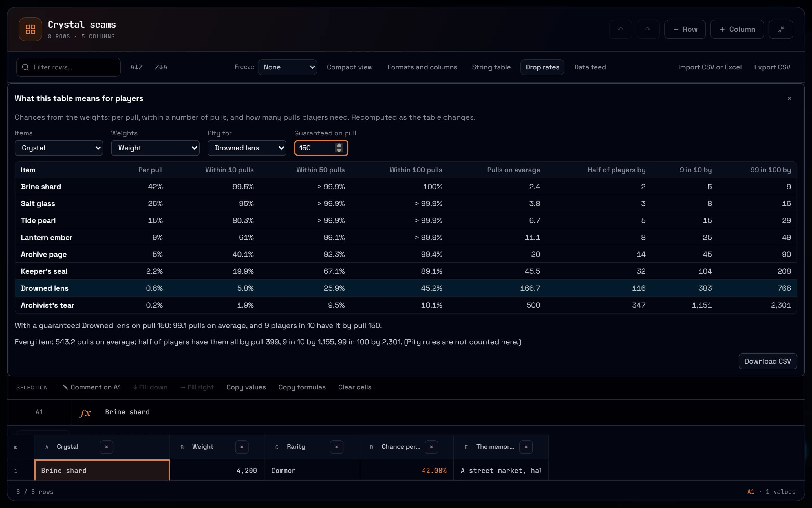
Task: Open Formats and columns
Action: pyautogui.click(x=422, y=67)
